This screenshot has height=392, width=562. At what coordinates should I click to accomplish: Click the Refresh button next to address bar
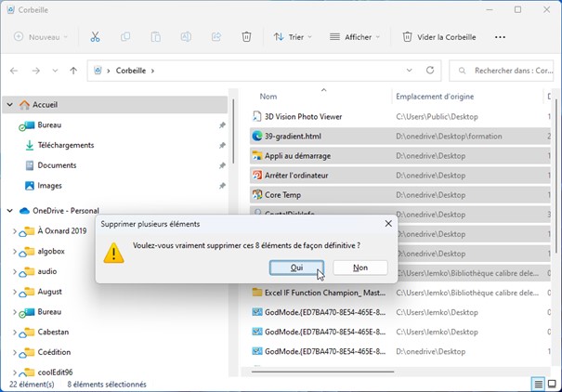tap(430, 71)
